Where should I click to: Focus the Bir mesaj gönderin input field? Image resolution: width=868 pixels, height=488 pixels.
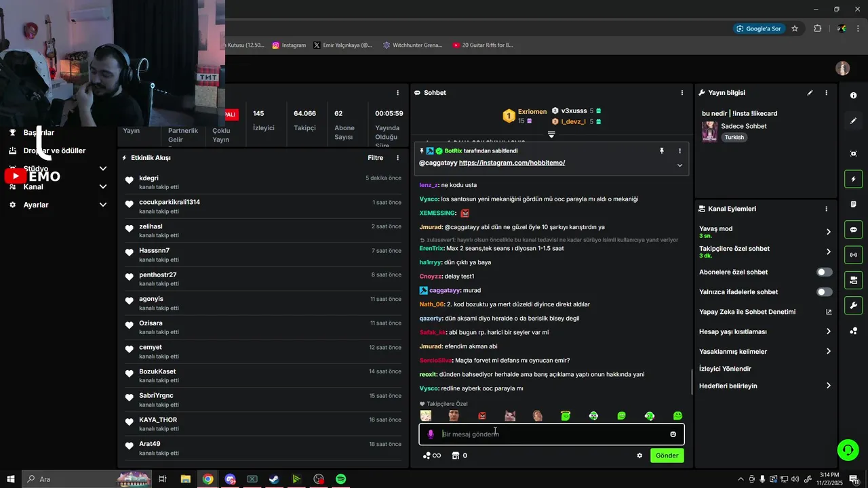tap(551, 434)
